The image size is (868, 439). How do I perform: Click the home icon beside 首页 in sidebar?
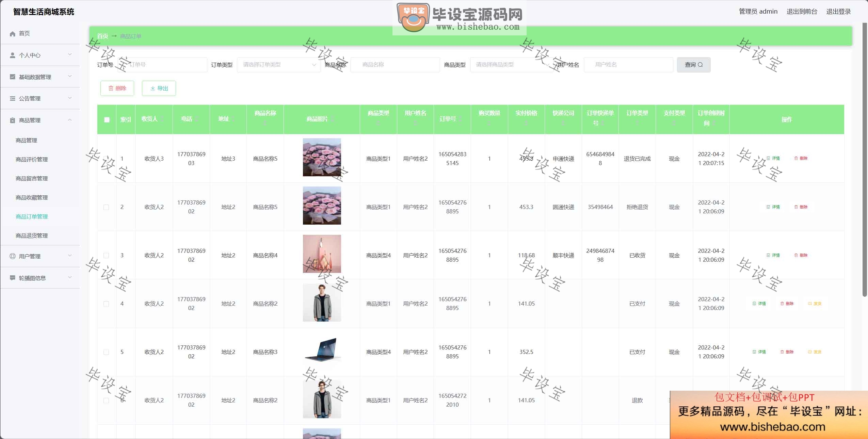pos(13,34)
